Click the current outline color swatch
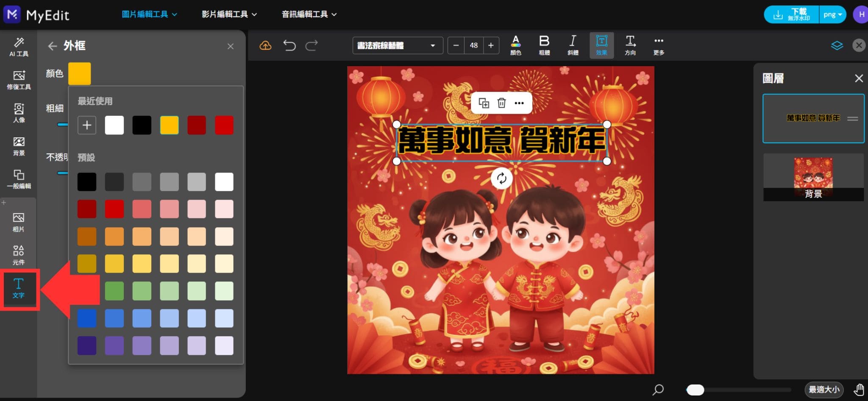The image size is (868, 401). (79, 73)
